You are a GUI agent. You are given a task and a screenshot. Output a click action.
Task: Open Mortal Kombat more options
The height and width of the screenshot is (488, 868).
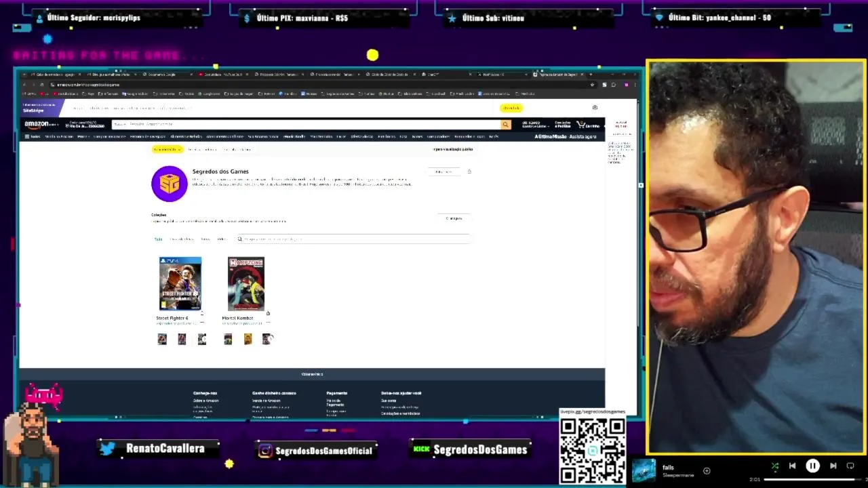268,323
